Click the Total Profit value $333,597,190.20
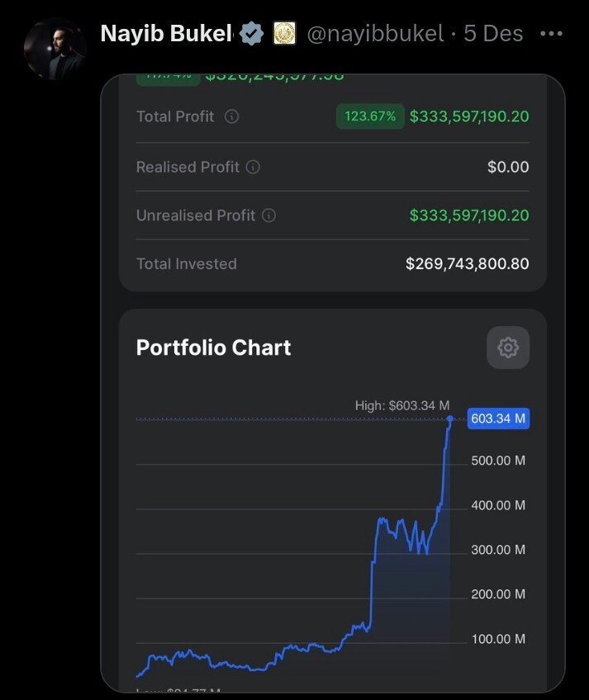Viewport: 589px width, 700px height. click(469, 116)
